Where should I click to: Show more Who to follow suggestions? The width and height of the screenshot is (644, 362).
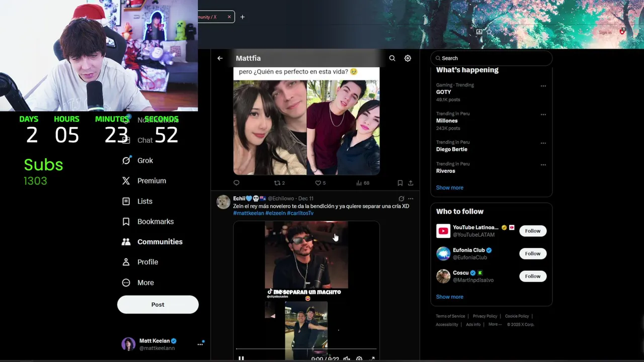tap(450, 297)
